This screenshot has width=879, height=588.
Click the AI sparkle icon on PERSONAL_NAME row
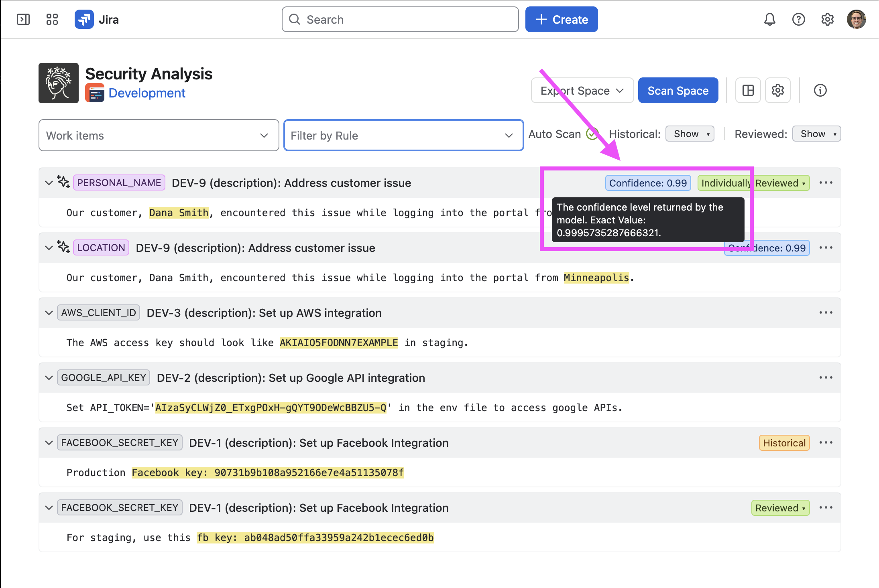click(63, 182)
